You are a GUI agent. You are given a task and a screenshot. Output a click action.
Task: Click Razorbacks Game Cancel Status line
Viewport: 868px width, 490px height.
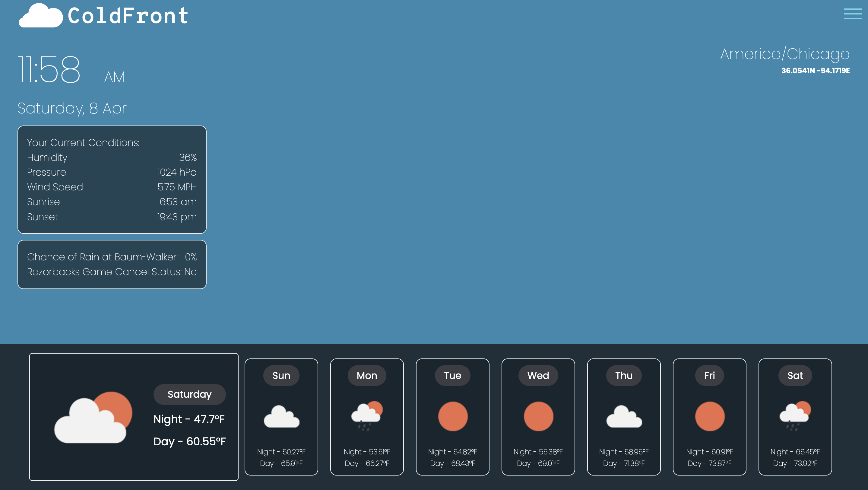(x=112, y=272)
